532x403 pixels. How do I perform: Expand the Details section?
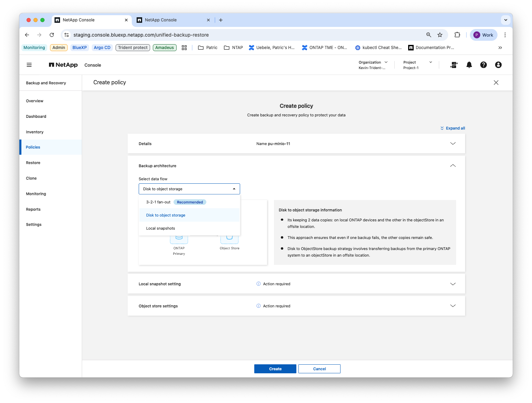coord(453,144)
